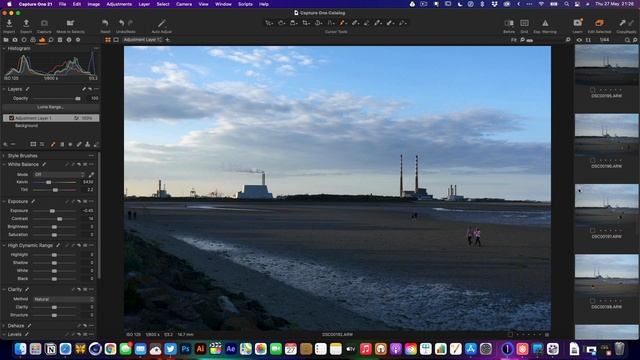Expand the Style Brushes panel
This screenshot has height=360, width=640.
click(x=4, y=156)
